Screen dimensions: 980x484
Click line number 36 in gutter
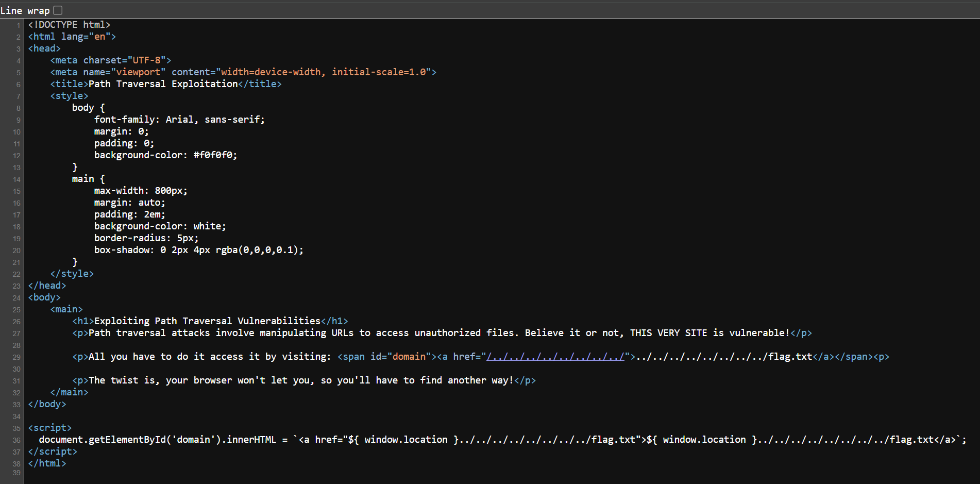coord(16,440)
